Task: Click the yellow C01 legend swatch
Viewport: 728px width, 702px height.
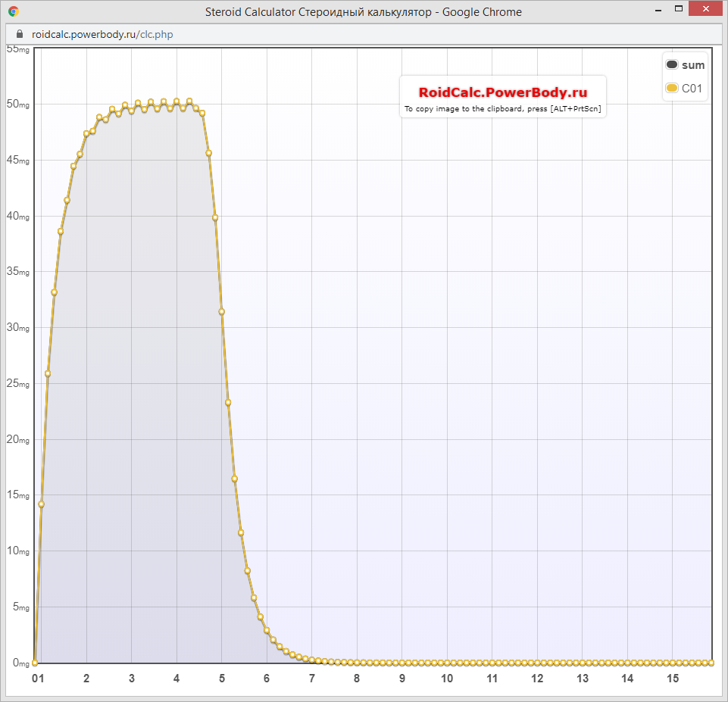Action: [671, 89]
